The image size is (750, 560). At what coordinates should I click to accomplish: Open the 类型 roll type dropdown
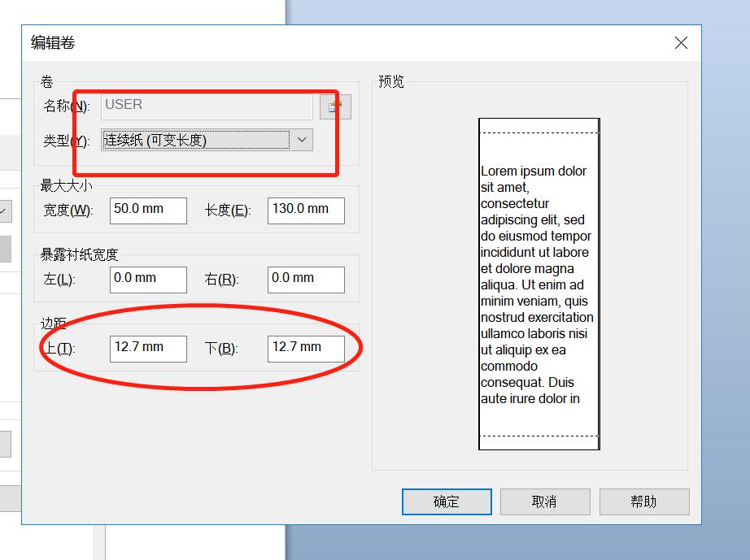point(207,140)
